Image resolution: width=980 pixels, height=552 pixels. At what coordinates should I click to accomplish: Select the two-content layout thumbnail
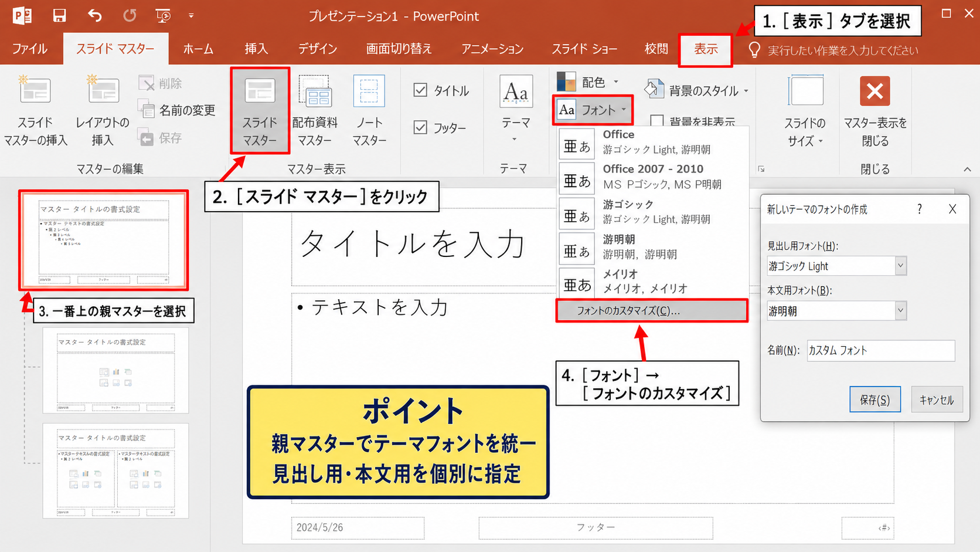click(115, 470)
